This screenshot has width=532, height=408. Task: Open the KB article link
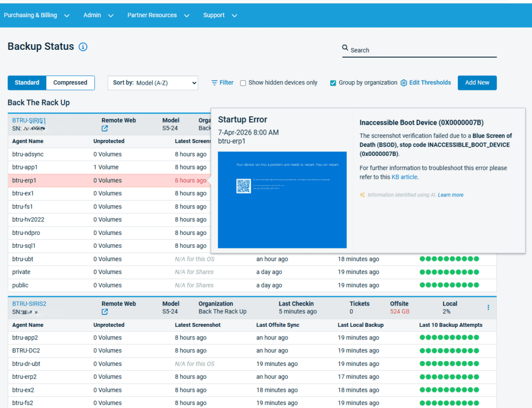point(404,177)
